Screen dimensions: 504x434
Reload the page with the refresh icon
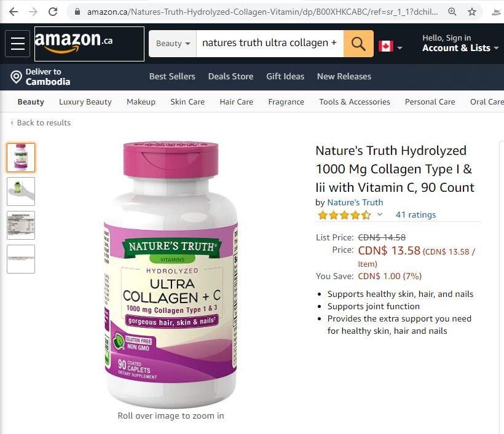pyautogui.click(x=53, y=12)
